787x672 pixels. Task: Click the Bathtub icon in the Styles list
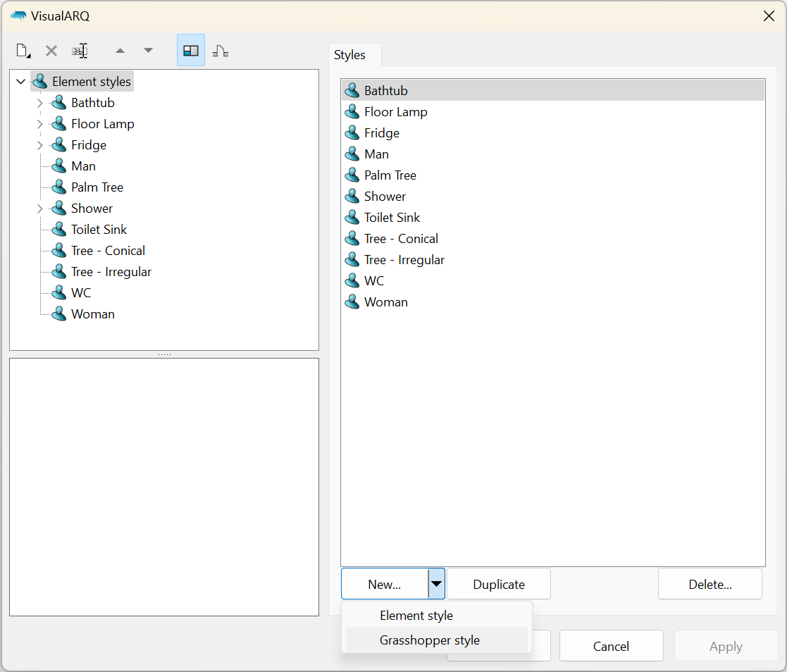click(352, 90)
